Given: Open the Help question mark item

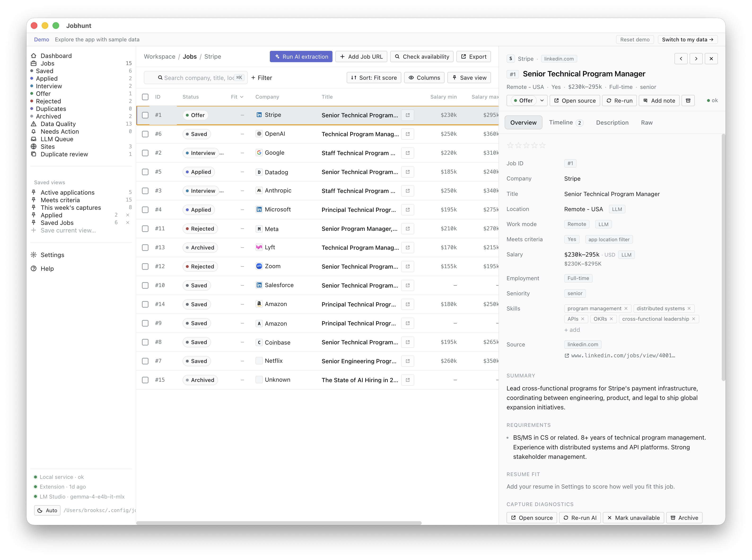Looking at the screenshot, I should (34, 268).
